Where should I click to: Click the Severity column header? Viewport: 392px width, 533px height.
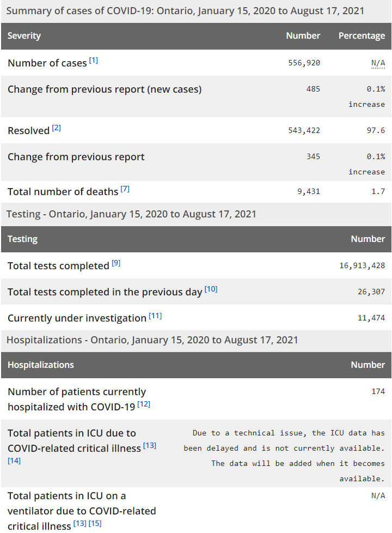point(24,36)
